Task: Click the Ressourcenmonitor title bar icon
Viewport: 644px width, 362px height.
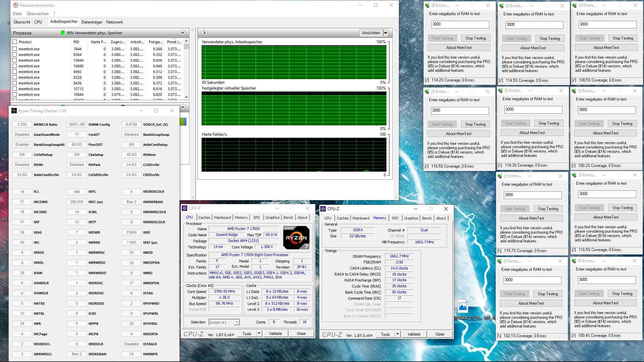Action: [16, 5]
